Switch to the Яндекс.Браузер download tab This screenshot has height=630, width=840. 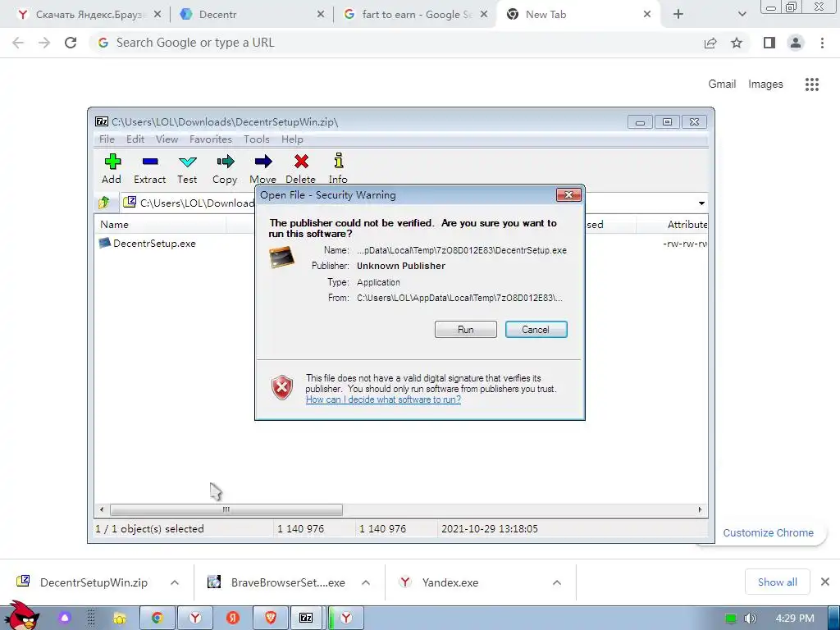[89, 15]
